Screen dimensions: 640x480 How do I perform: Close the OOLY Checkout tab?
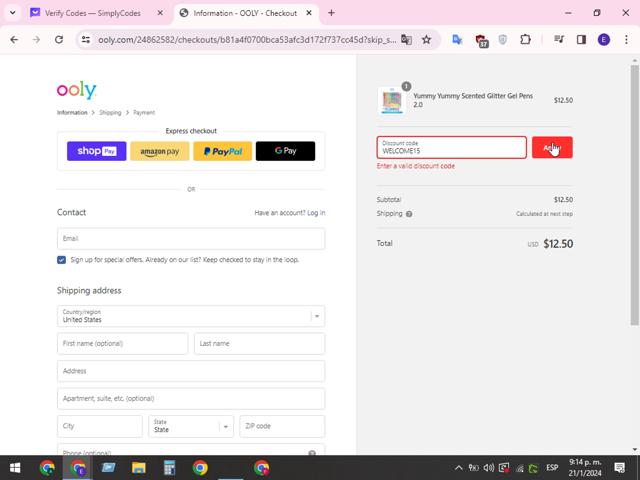pyautogui.click(x=309, y=13)
